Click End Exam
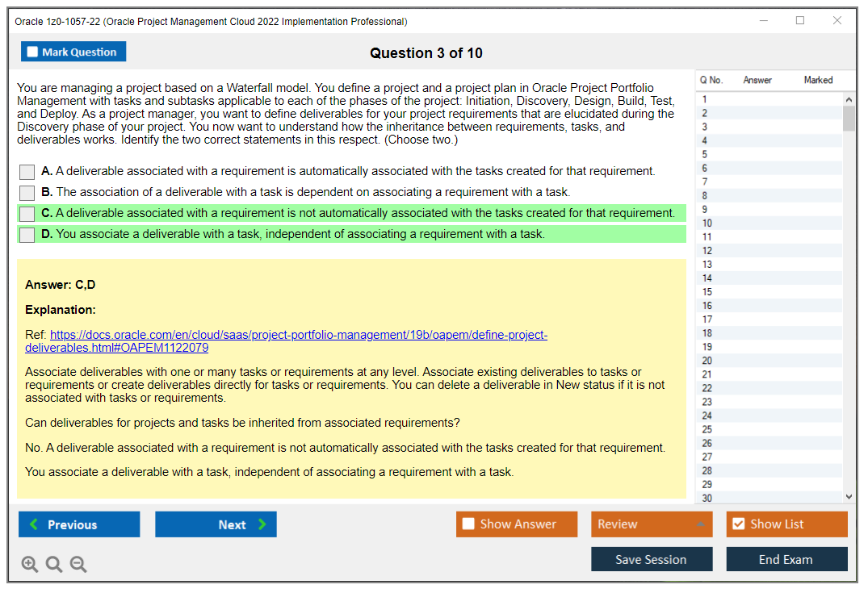The height and width of the screenshot is (593, 868). point(786,558)
